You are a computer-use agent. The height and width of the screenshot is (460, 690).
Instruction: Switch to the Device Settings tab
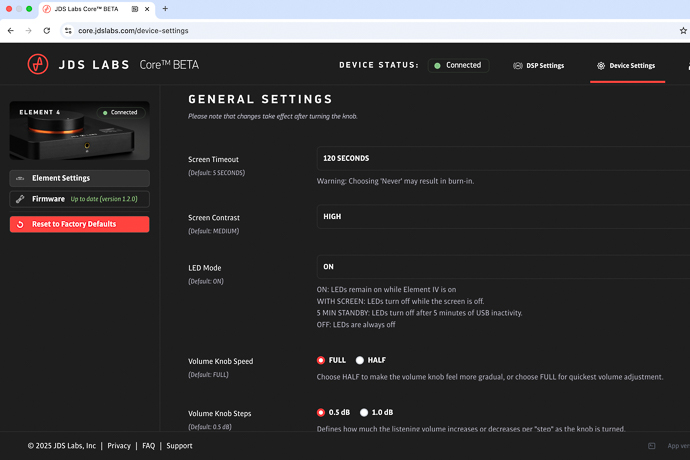click(x=626, y=66)
